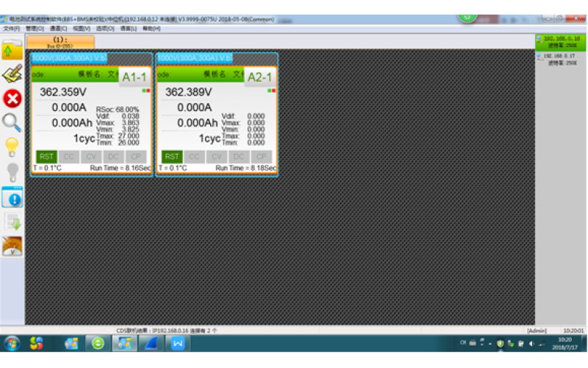Click the red X stop icon
The image size is (588, 368).
pos(12,99)
